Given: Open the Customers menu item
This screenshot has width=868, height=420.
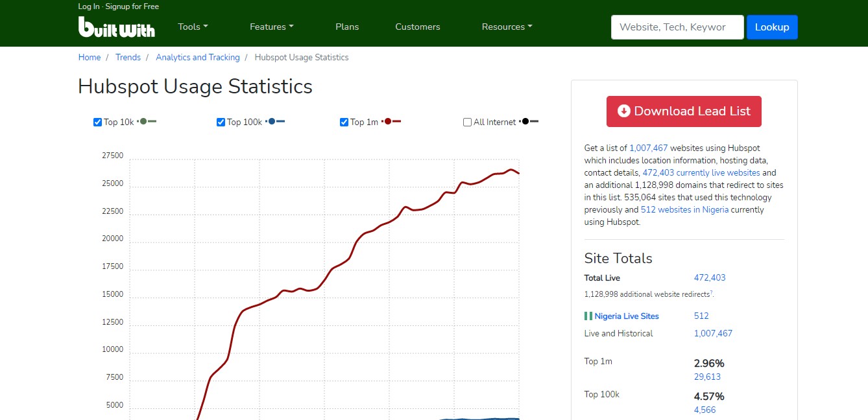Looking at the screenshot, I should coord(418,27).
